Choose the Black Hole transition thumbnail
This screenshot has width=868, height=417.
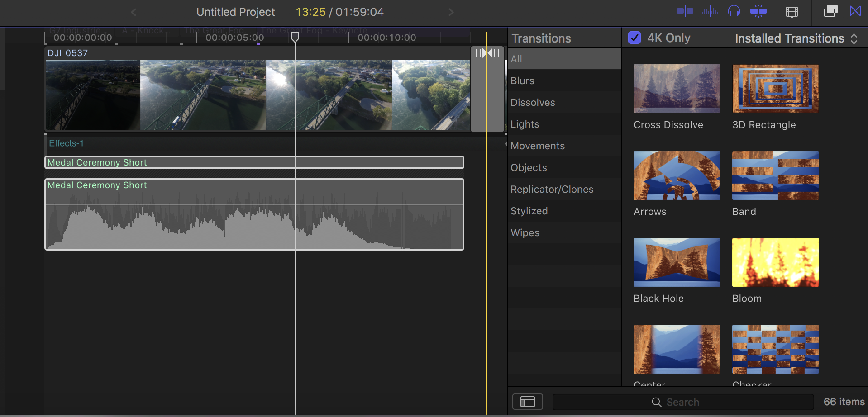[x=677, y=262]
